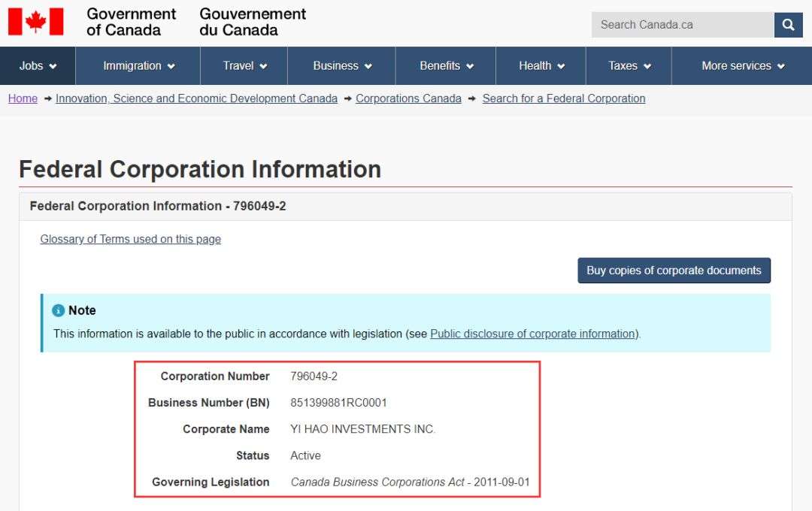Image resolution: width=812 pixels, height=511 pixels.
Task: Click the Gouvernement du Canada wordmark
Action: (x=252, y=22)
